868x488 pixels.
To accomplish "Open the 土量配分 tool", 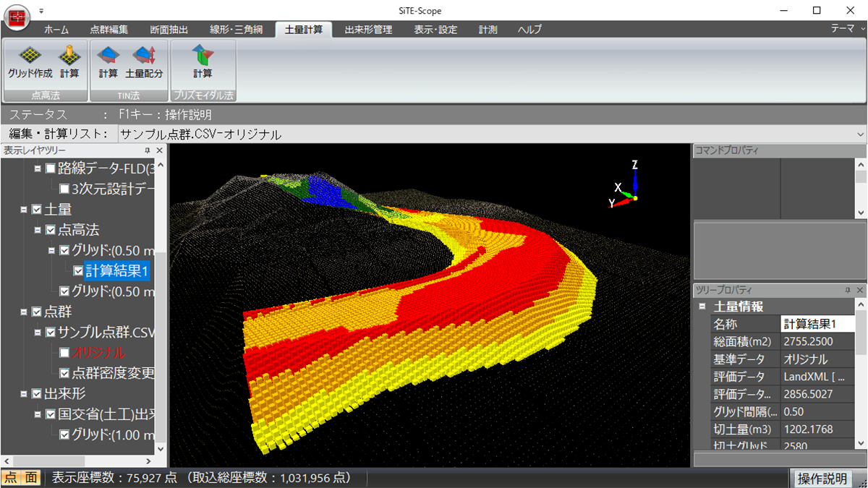I will [x=144, y=61].
